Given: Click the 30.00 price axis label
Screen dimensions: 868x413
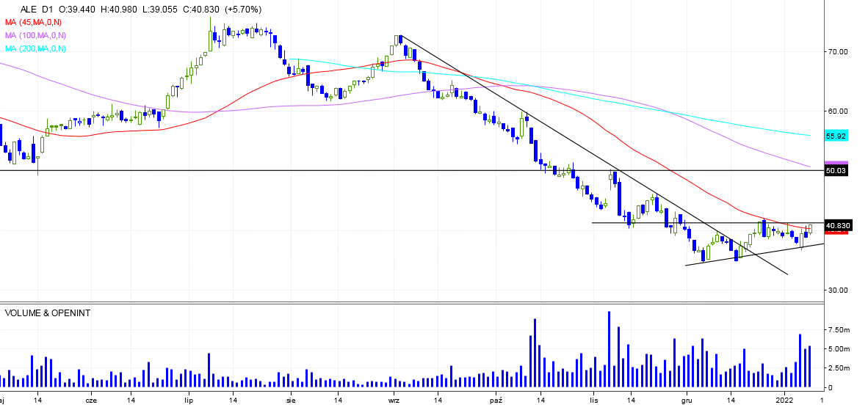Looking at the screenshot, I should (839, 290).
